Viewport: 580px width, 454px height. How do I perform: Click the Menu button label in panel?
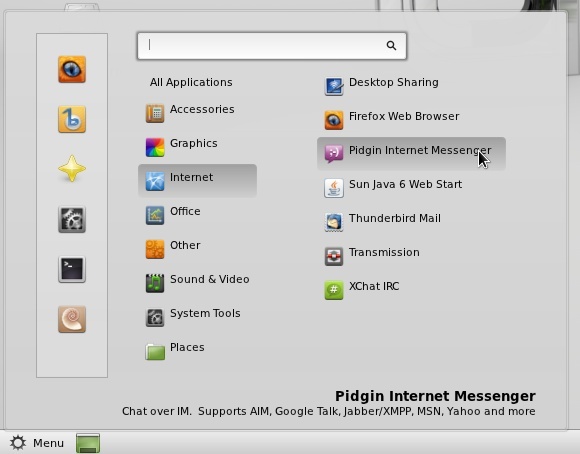[x=48, y=443]
